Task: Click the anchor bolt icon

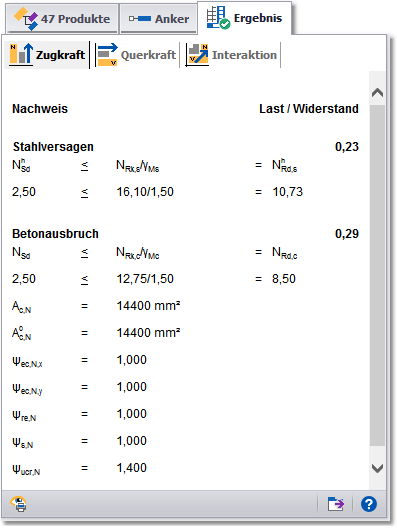Action: point(140,19)
